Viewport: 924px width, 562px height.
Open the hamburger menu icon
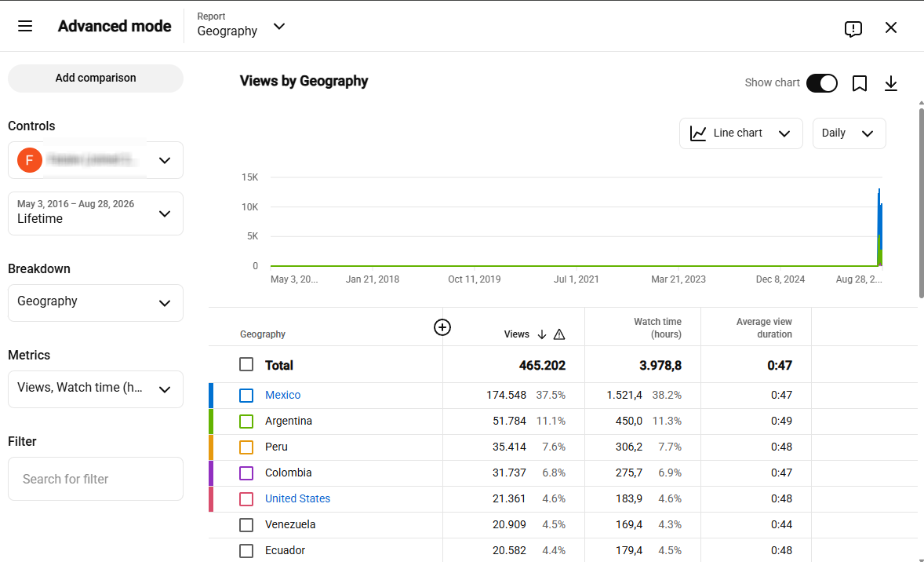pos(25,26)
